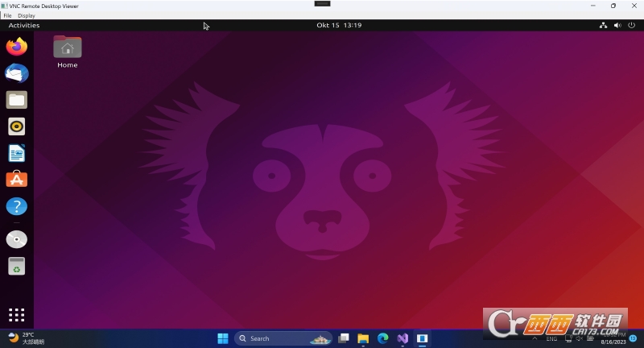Launch Thunderbird mail from the dock
This screenshot has height=348, width=644.
(x=16, y=73)
